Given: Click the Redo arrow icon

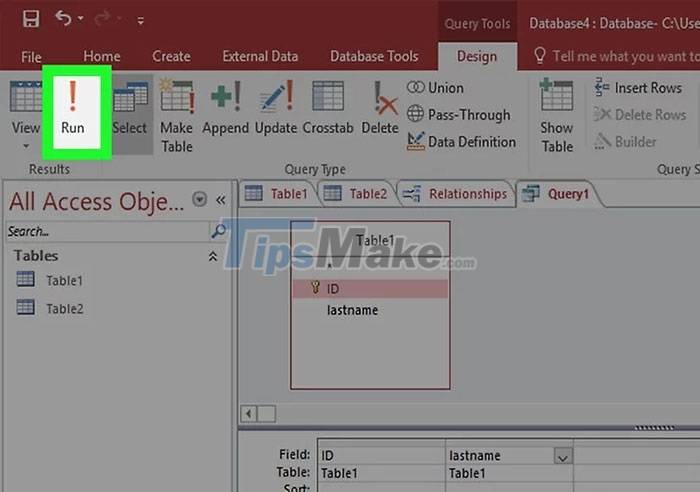Looking at the screenshot, I should click(x=102, y=19).
